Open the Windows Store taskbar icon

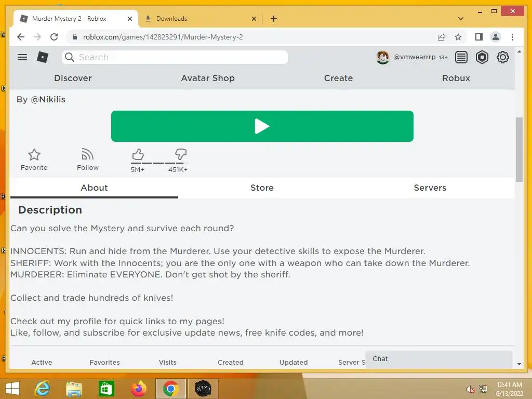click(106, 389)
